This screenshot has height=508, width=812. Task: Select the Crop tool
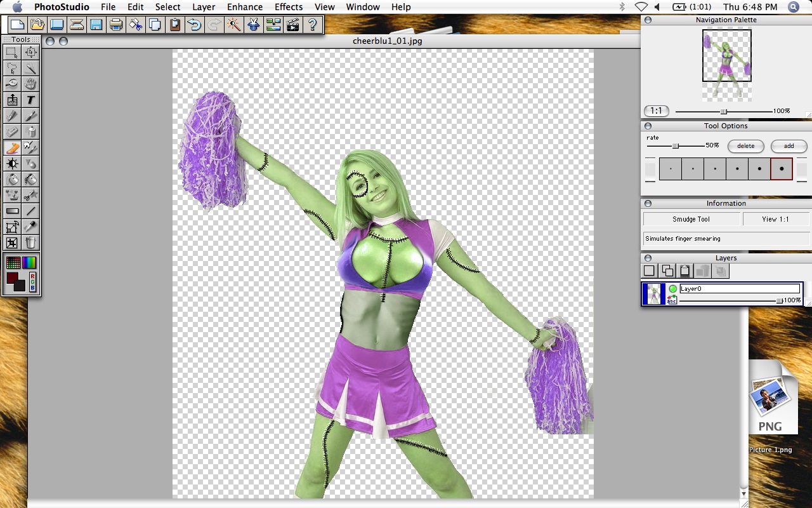pyautogui.click(x=12, y=243)
